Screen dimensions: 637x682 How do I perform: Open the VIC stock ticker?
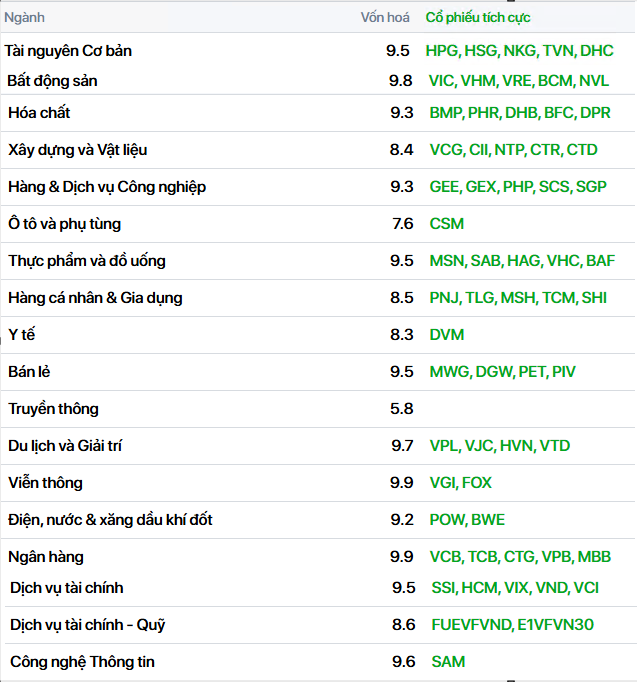pyautogui.click(x=441, y=80)
